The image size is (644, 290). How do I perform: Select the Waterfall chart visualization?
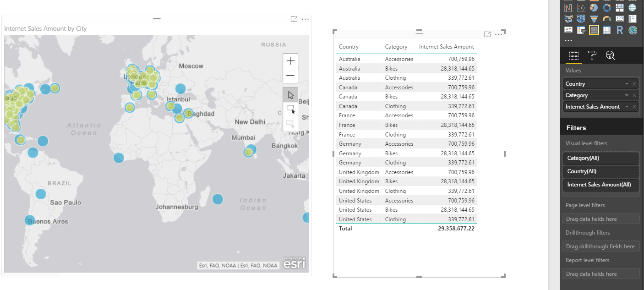(568, 8)
